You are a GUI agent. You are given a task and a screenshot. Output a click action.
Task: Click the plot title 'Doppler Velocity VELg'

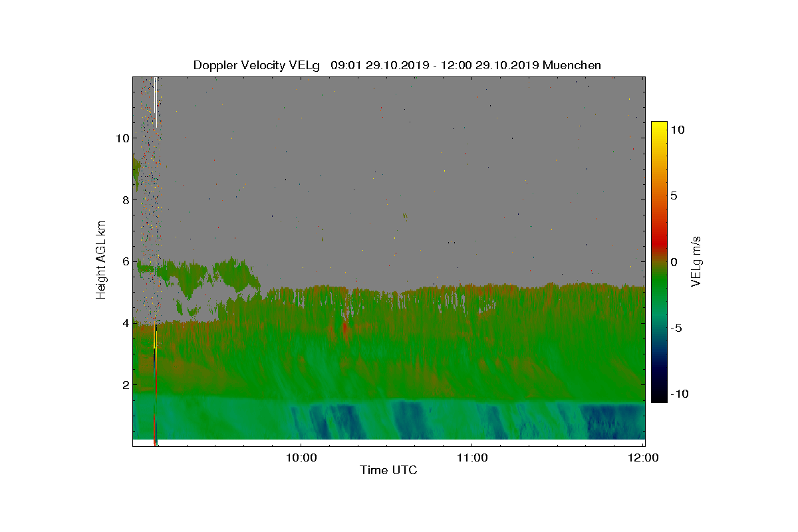pyautogui.click(x=257, y=65)
